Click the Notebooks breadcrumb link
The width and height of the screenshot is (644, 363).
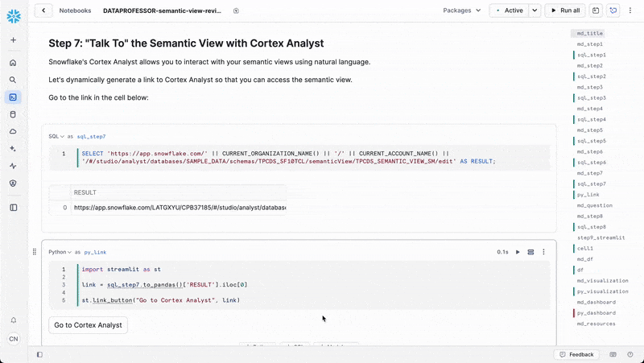75,10
